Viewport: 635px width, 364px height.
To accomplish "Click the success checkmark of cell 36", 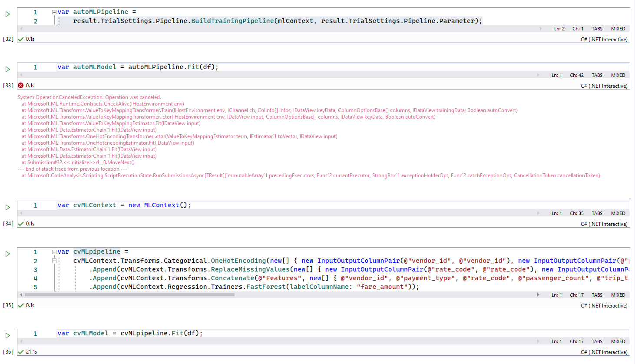I will pyautogui.click(x=20, y=352).
